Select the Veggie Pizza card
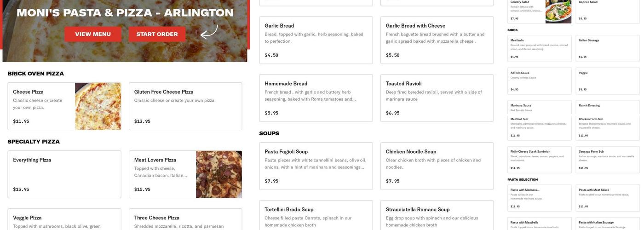Viewport: 644px width, 230px height. [64, 220]
